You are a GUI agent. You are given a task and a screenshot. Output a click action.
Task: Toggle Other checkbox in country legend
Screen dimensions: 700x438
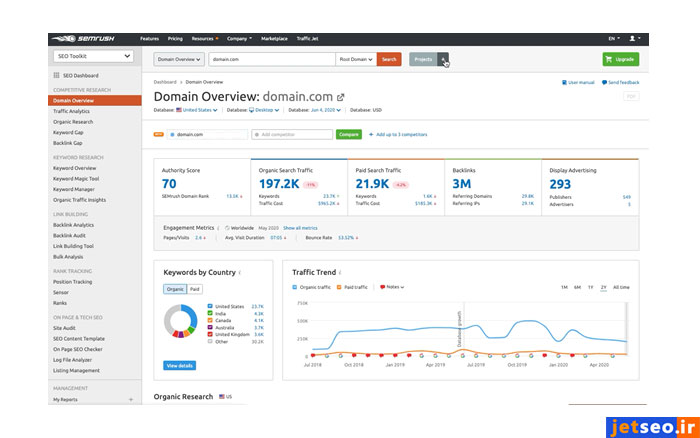(x=210, y=341)
